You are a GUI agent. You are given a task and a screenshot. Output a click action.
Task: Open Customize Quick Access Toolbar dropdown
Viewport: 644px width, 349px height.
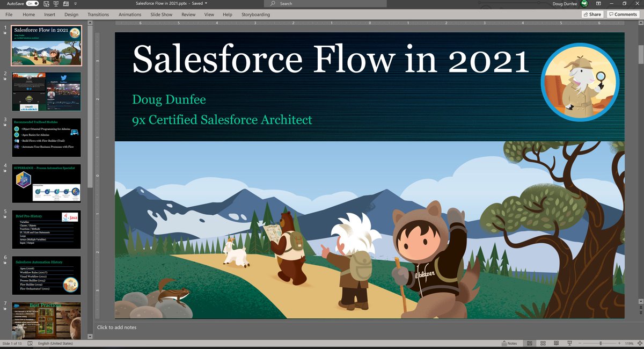(x=75, y=3)
